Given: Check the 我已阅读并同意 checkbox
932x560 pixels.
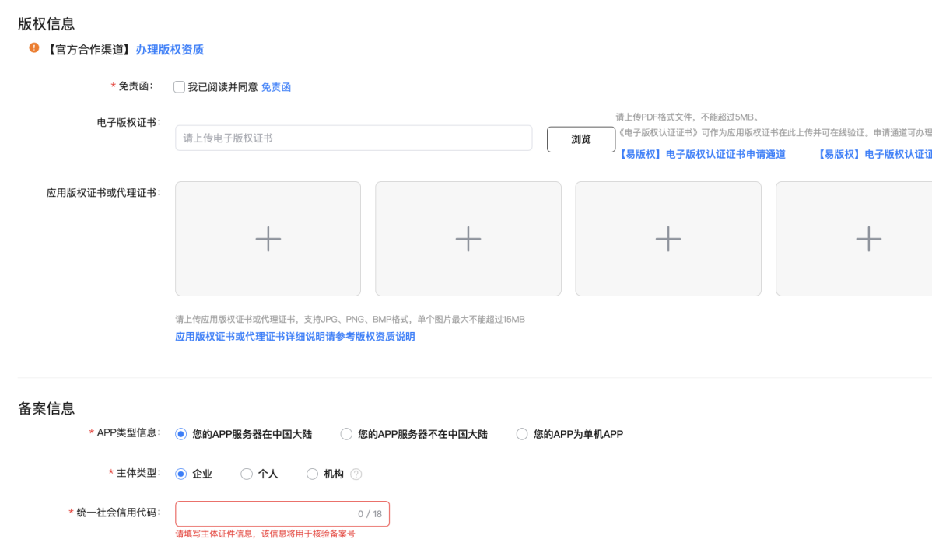Looking at the screenshot, I should click(x=179, y=87).
